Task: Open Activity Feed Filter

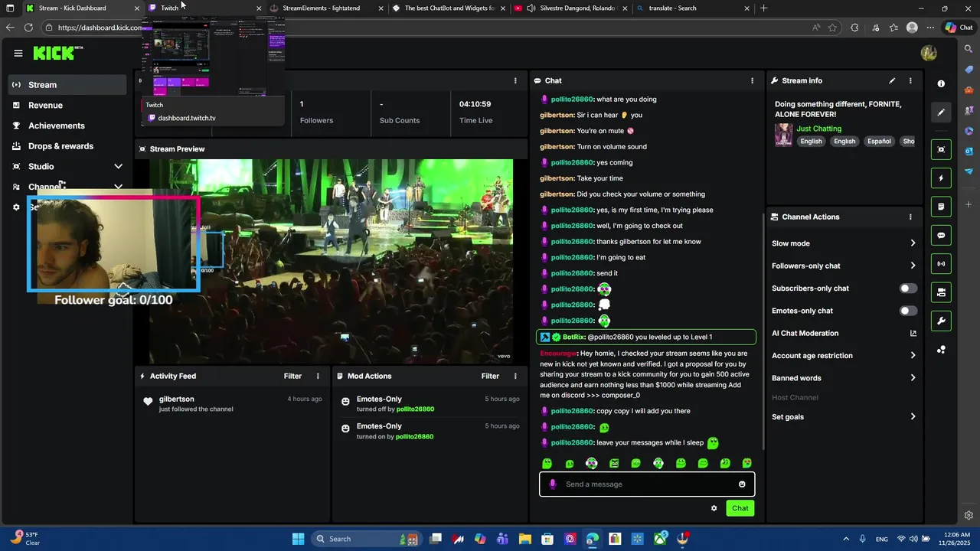Action: (x=292, y=376)
